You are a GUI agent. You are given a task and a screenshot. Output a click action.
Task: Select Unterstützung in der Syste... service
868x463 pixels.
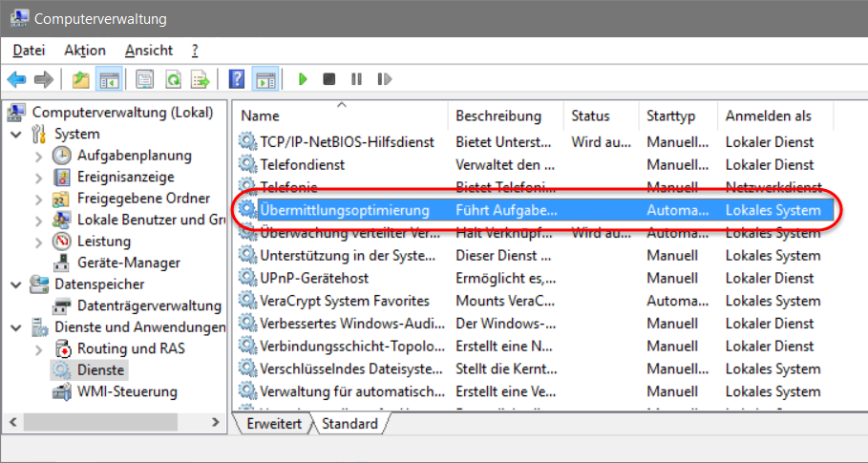pyautogui.click(x=348, y=256)
